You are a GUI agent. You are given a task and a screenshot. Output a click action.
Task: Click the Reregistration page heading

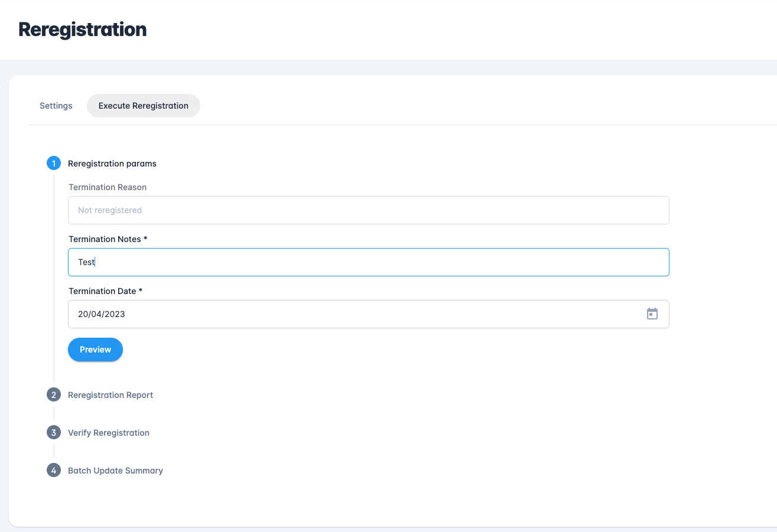tap(83, 30)
